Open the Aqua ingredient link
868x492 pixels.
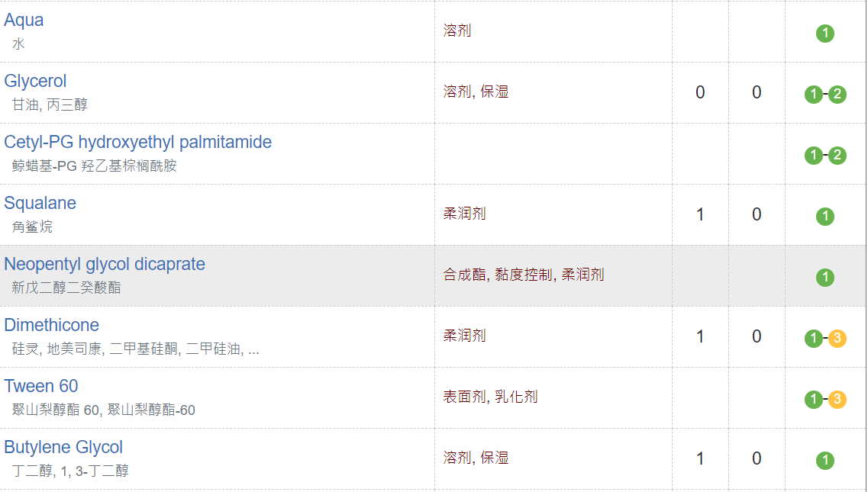coord(24,21)
